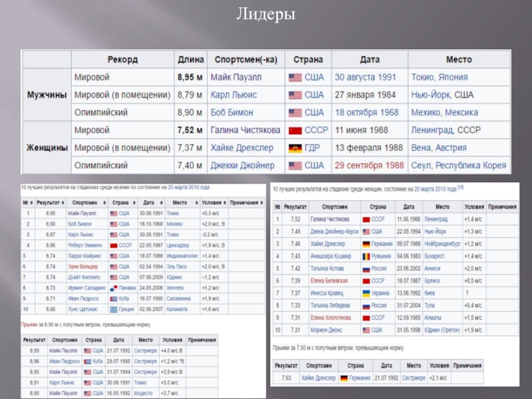Open the Боб Бимон link in Olympic row
The width and height of the screenshot is (532, 399).
click(x=231, y=112)
